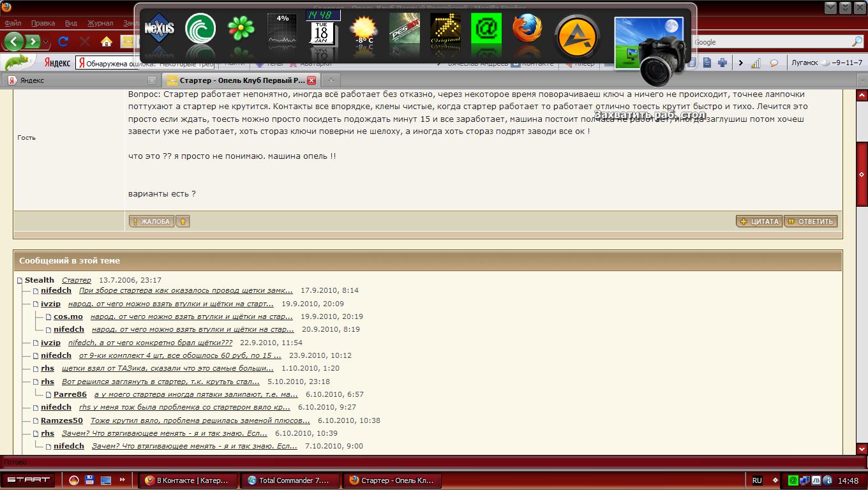Click the Firefox forward button
Image resolution: width=868 pixels, height=490 pixels.
[x=33, y=42]
